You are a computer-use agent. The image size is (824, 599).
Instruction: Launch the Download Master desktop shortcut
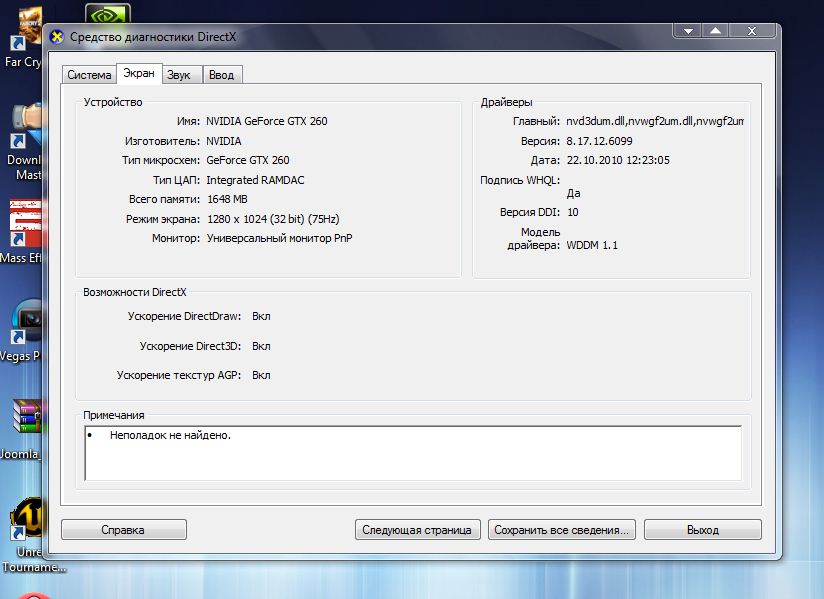tap(24, 130)
